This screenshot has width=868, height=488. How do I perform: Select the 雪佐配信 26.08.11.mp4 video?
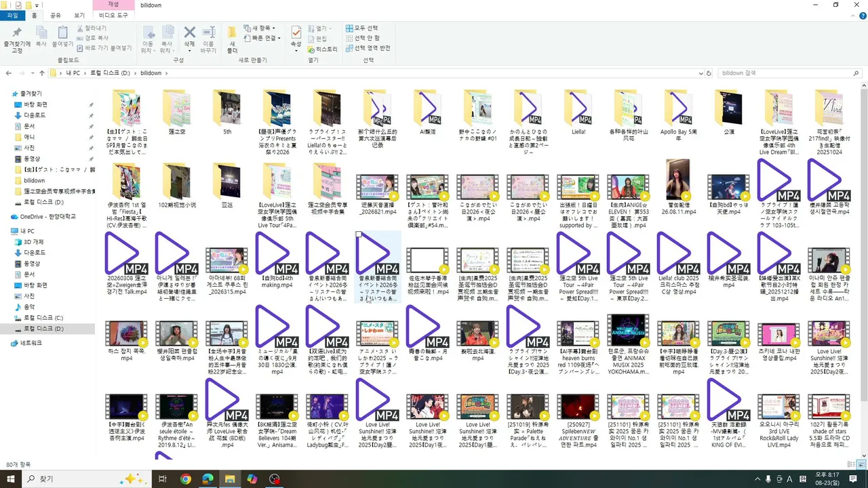point(679,187)
